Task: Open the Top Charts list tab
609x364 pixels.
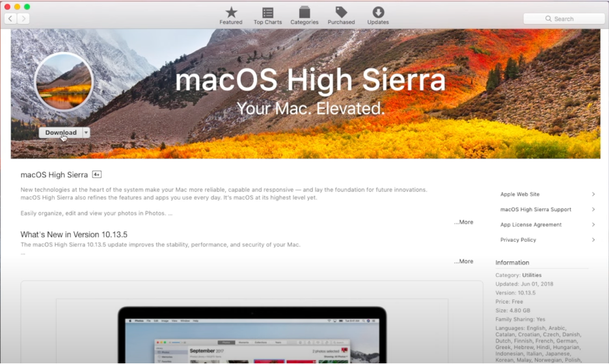Action: 267,16
